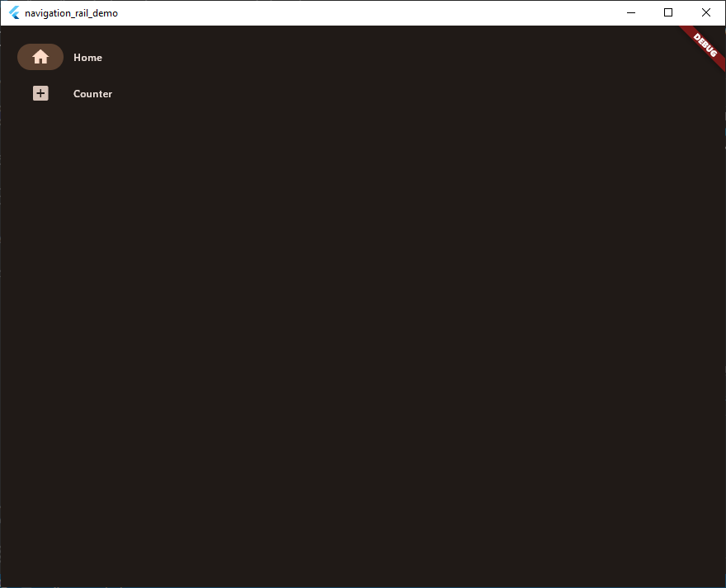This screenshot has height=588, width=726.
Task: Click the Flutter logo in the title bar
Action: click(13, 12)
